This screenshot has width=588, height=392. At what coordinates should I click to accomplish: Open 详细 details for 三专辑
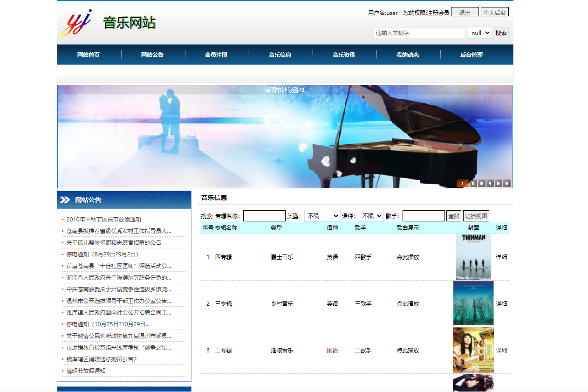tap(501, 303)
